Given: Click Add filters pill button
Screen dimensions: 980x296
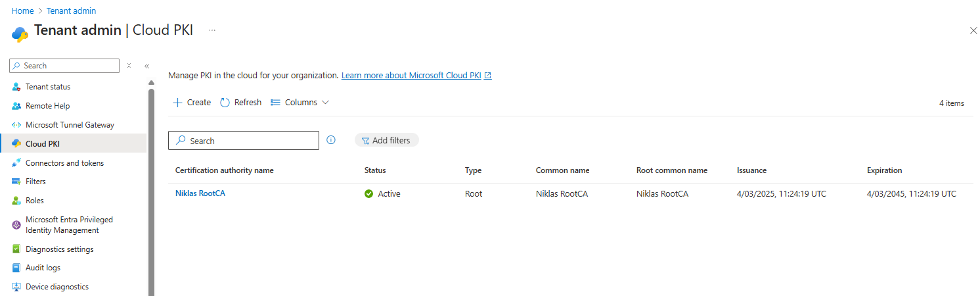Looking at the screenshot, I should (386, 140).
